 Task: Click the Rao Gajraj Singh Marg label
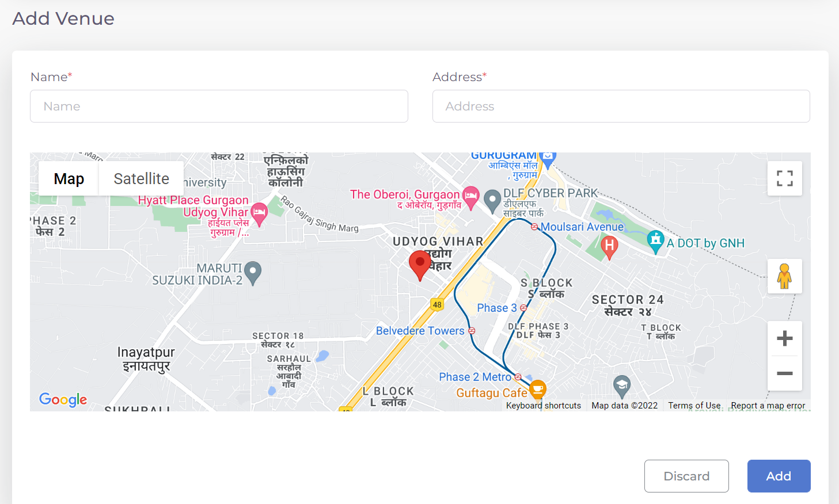click(319, 215)
